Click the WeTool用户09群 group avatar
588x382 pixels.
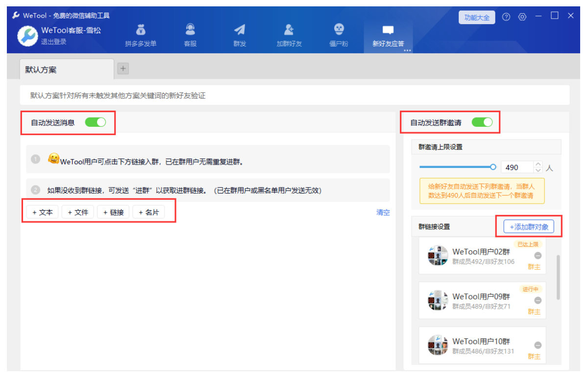coord(438,300)
